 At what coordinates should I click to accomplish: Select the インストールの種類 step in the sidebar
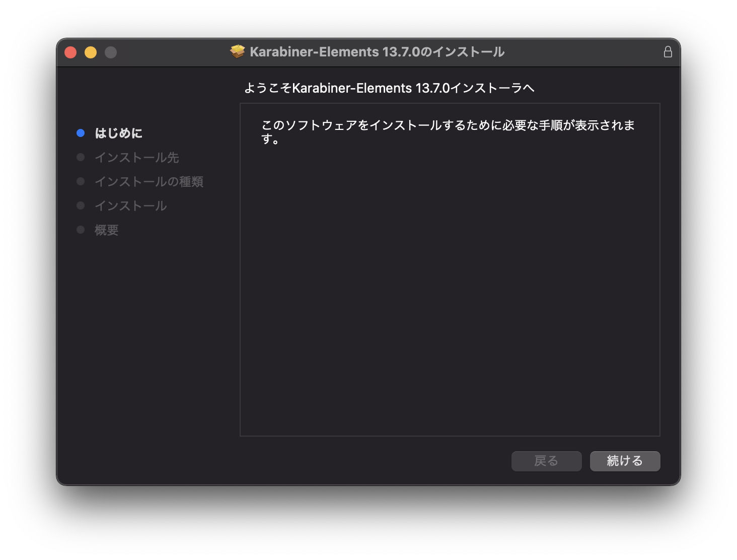[x=149, y=181]
